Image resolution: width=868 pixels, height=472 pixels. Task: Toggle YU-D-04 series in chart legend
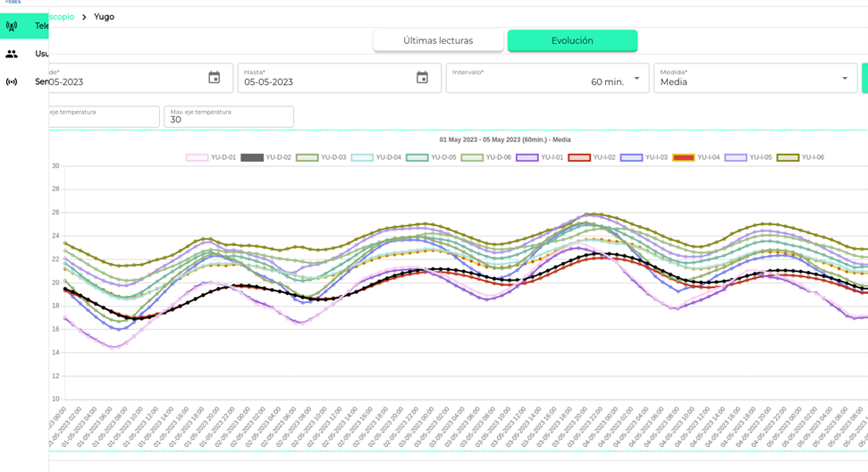point(375,157)
